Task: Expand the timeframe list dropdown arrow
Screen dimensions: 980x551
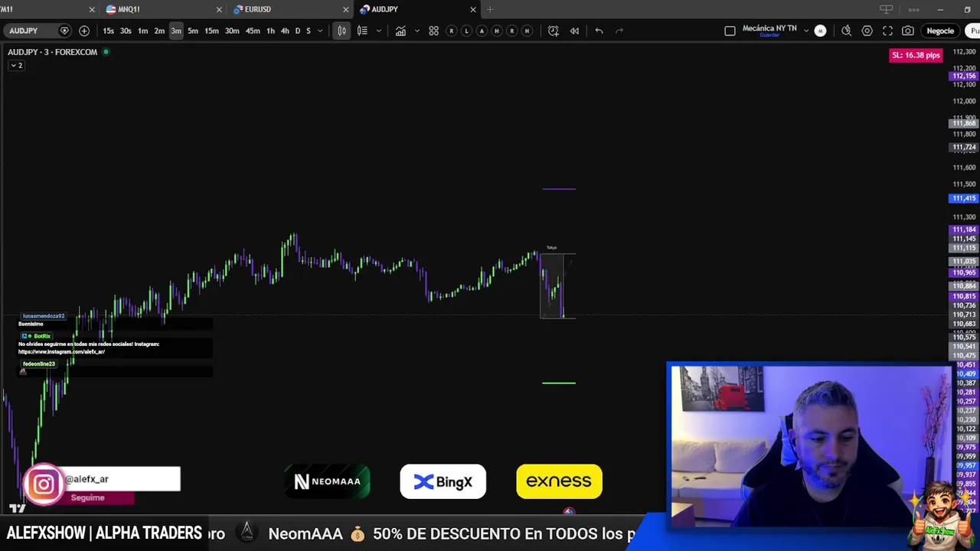Action: [x=320, y=31]
